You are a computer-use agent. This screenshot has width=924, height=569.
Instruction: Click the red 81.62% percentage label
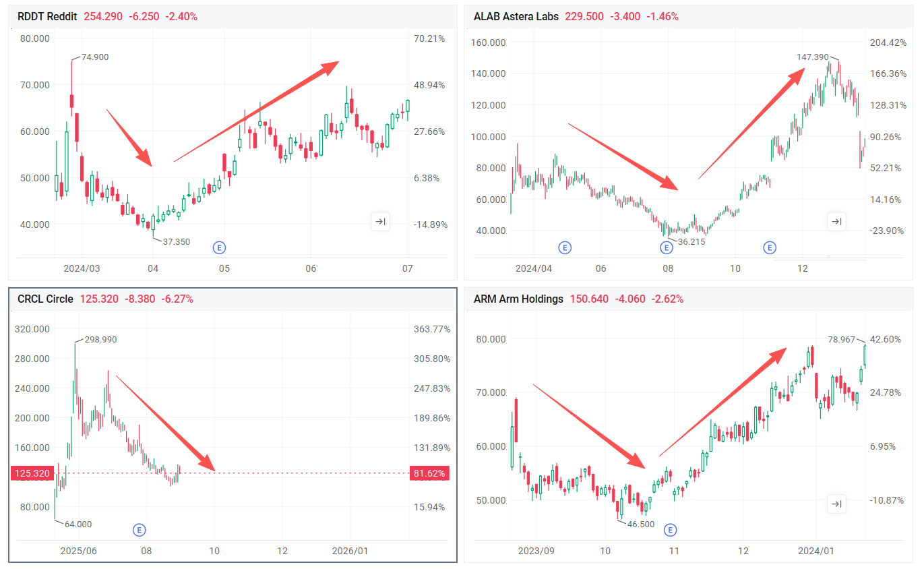click(x=429, y=473)
